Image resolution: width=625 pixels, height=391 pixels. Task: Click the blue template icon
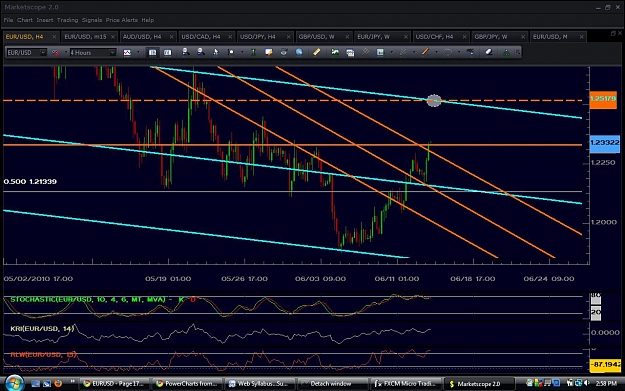pyautogui.click(x=380, y=52)
